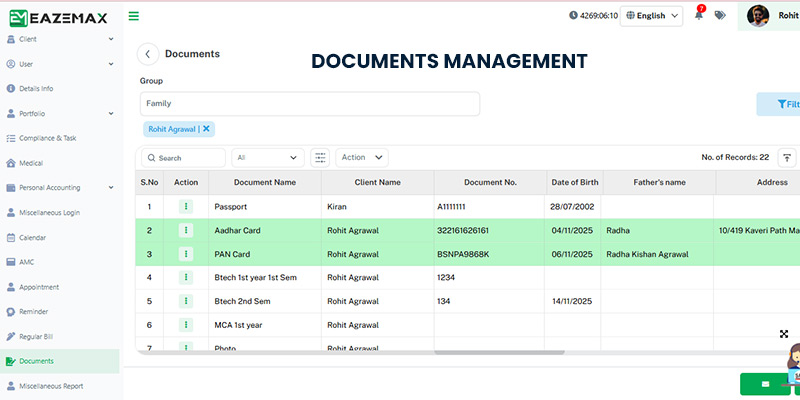
Task: Click the Kiran client name cell
Action: [337, 207]
